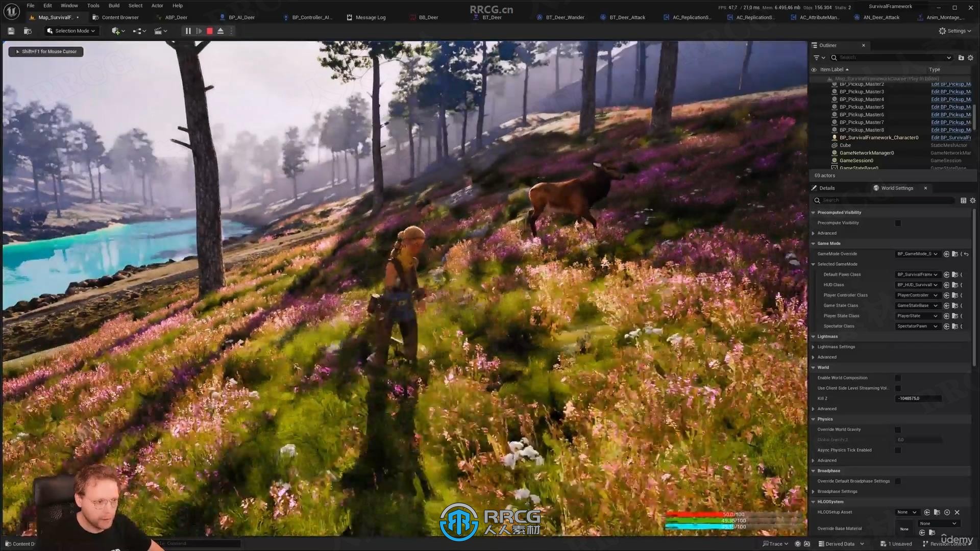
Task: Switch to the ABP_Deer tab
Action: (x=176, y=17)
